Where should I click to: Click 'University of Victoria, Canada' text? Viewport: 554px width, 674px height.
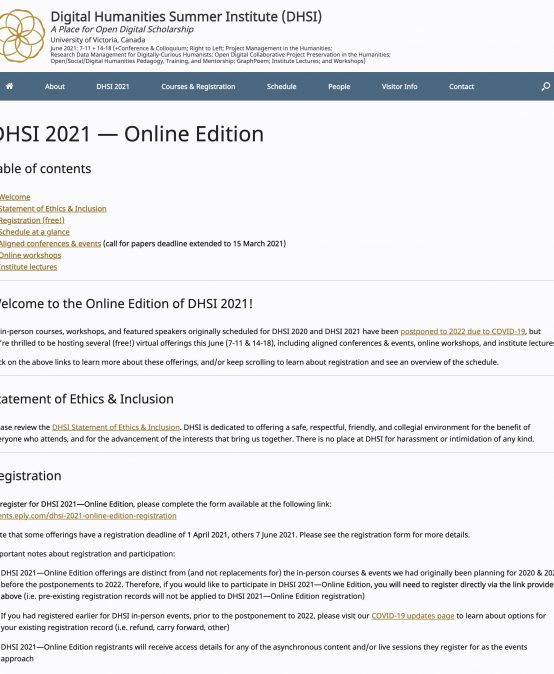[98, 40]
